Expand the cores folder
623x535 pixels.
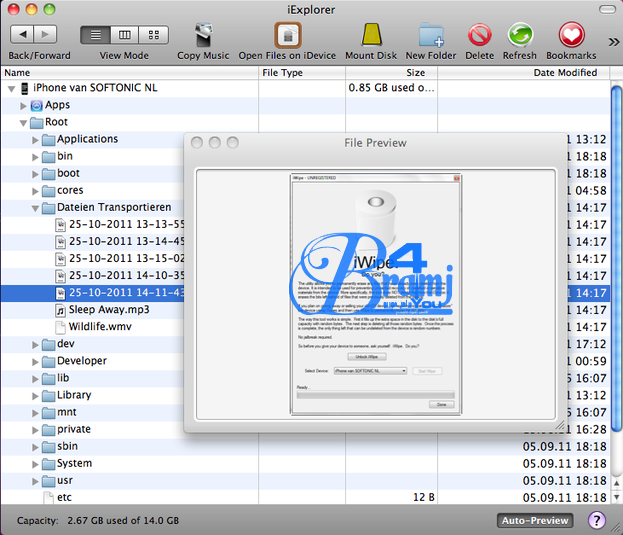[35, 191]
